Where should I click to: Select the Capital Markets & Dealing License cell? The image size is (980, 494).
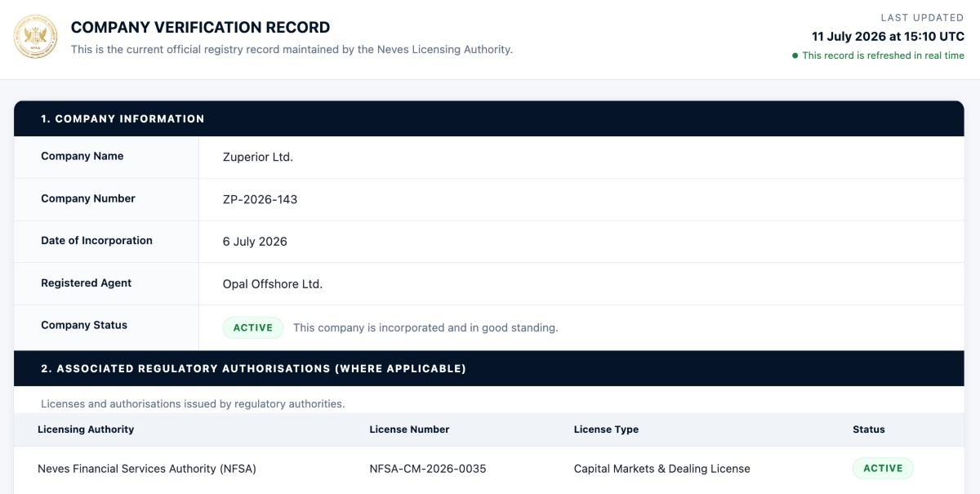click(x=662, y=469)
